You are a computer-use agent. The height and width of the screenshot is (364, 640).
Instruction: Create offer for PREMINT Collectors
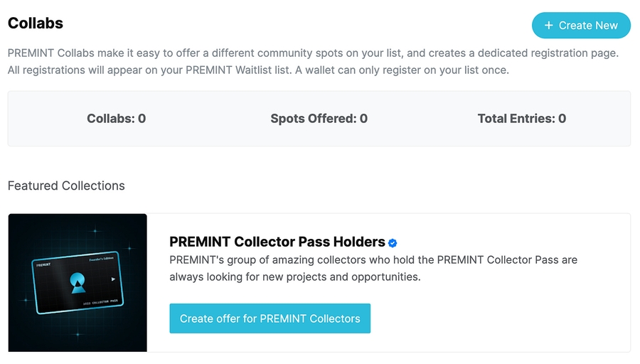pos(270,318)
